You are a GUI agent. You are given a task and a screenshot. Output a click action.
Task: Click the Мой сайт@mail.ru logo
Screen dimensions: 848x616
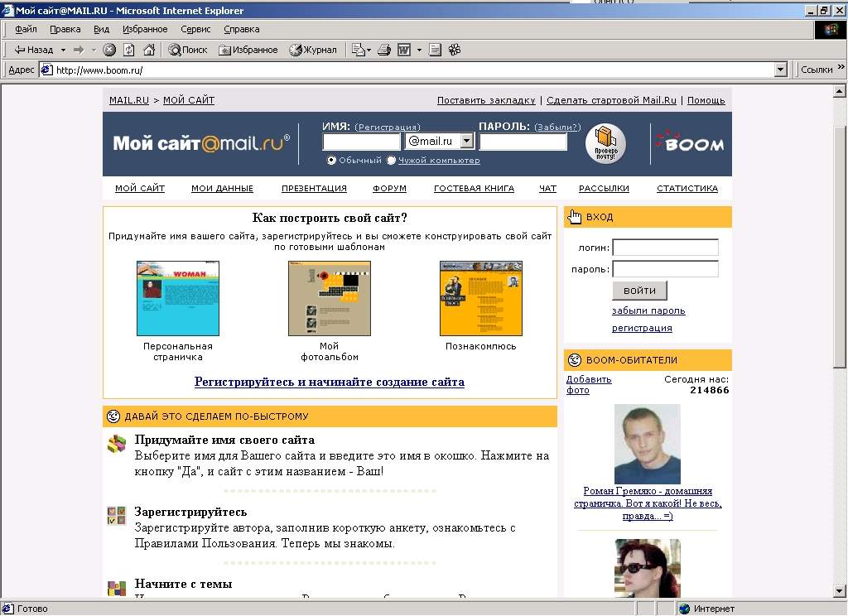pos(202,142)
